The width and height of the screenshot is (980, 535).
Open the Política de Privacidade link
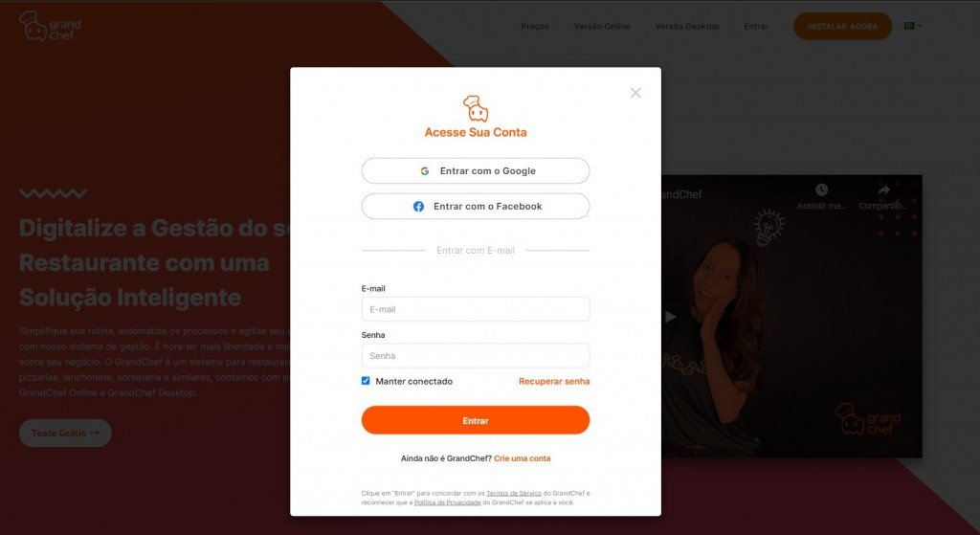(x=448, y=502)
